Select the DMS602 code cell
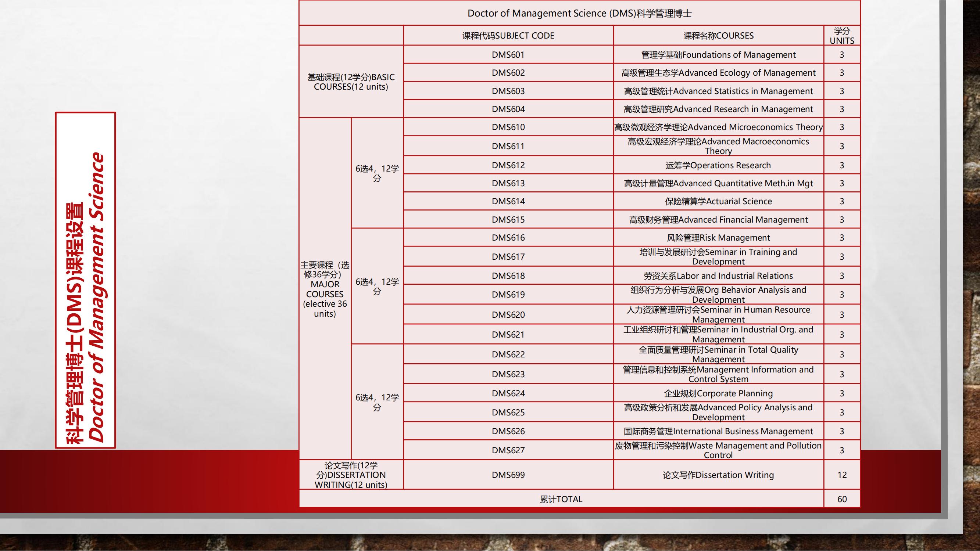The width and height of the screenshot is (980, 551). [508, 72]
